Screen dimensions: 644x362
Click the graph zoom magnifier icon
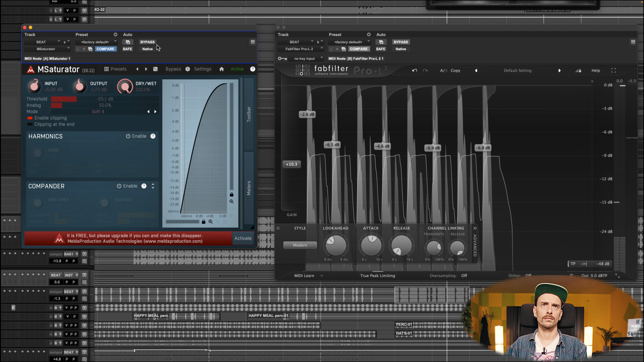click(231, 201)
